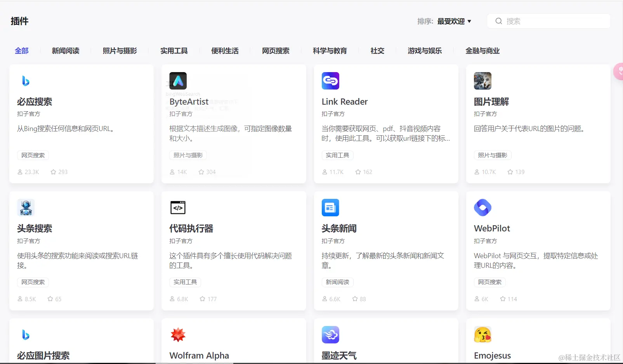Open the Wolfram Alpha plugin title
The image size is (623, 364).
(x=199, y=355)
